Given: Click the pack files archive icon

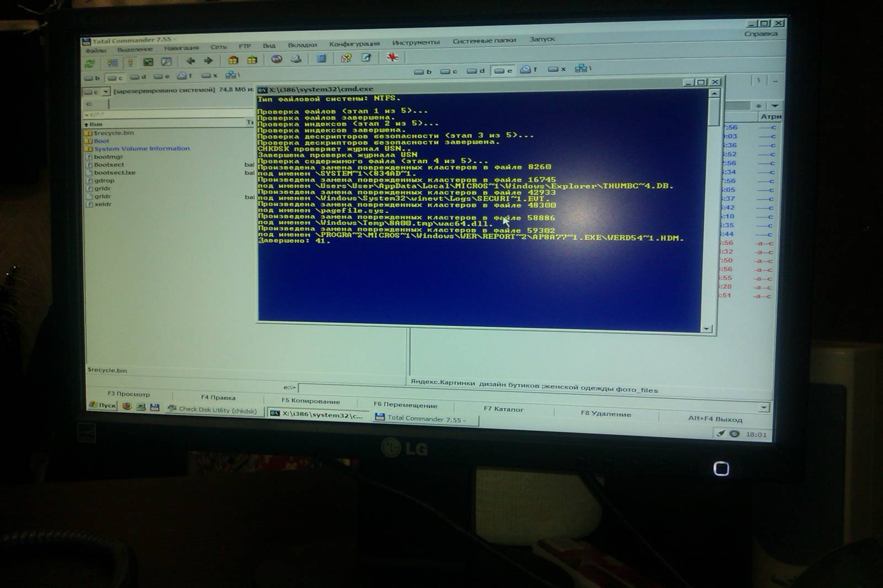Looking at the screenshot, I should click(233, 60).
